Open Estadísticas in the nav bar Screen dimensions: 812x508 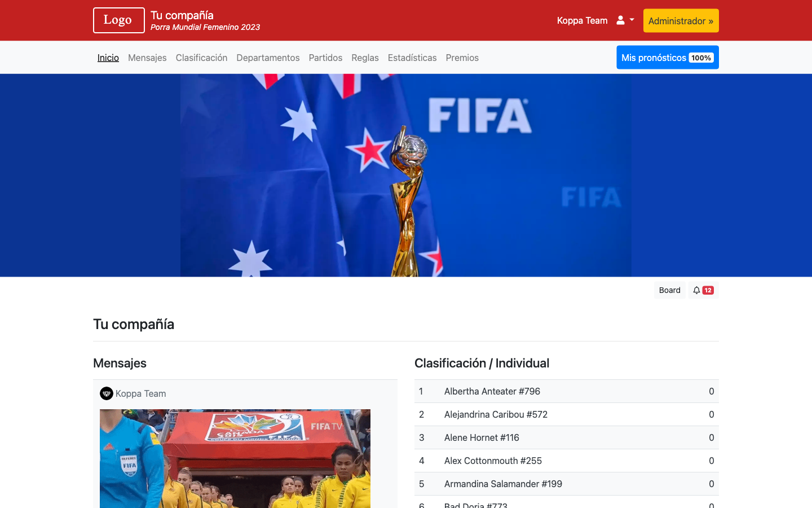412,58
